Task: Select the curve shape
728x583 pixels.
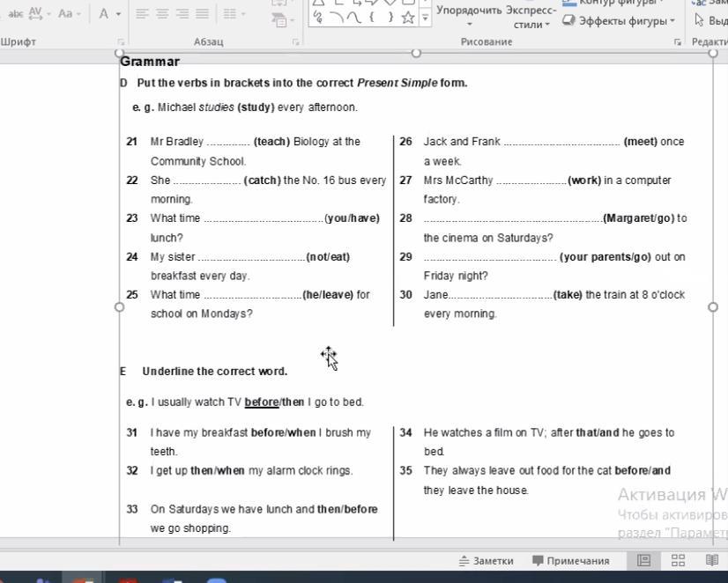Action: 353,18
